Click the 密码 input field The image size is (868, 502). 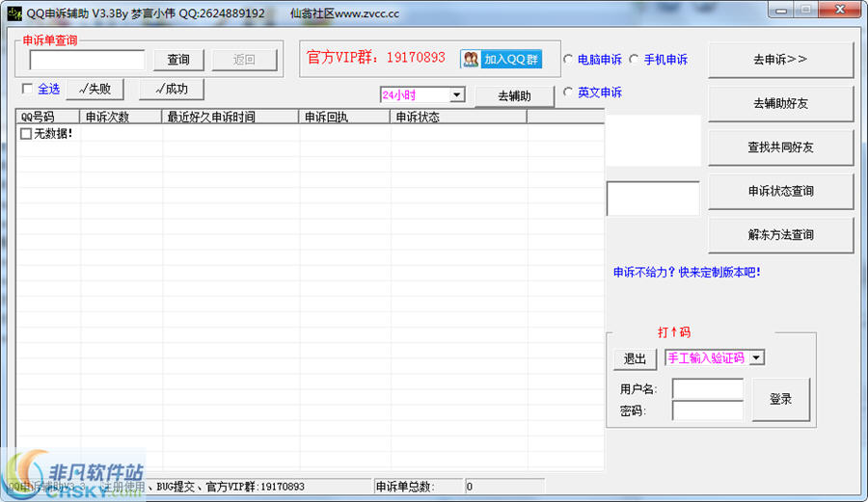pyautogui.click(x=708, y=410)
